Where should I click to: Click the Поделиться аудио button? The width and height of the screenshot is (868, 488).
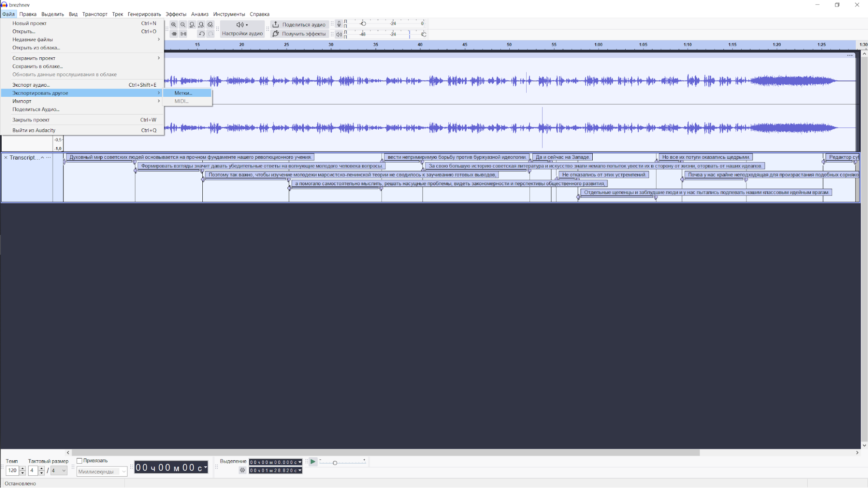tap(299, 24)
